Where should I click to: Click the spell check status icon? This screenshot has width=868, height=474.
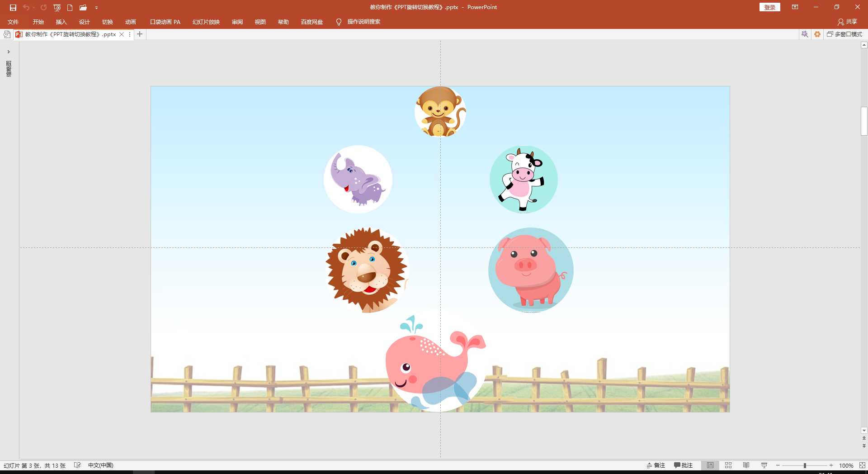pyautogui.click(x=77, y=465)
